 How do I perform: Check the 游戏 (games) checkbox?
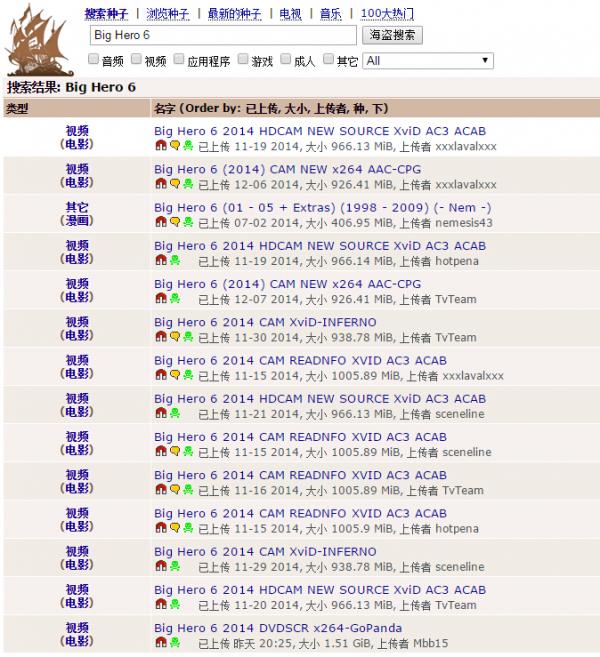point(243,59)
